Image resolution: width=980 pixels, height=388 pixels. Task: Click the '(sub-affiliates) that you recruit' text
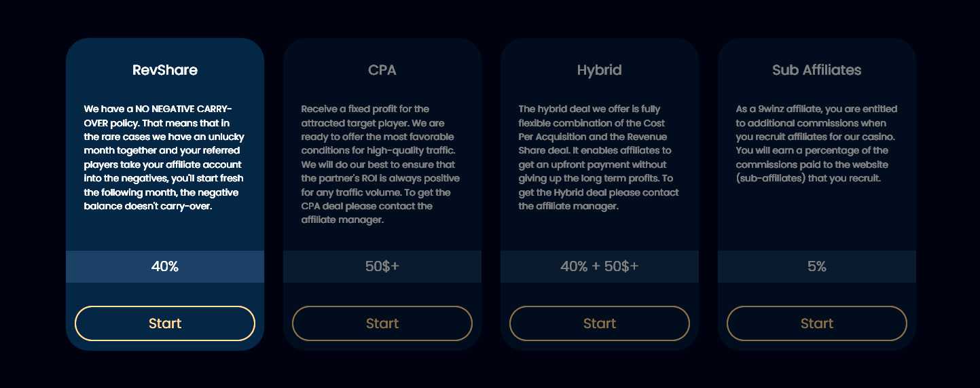(808, 178)
